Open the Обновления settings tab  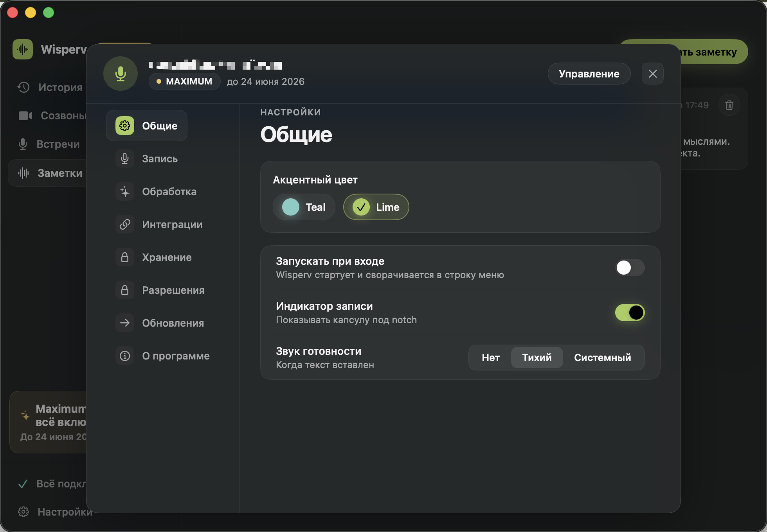tap(160, 323)
